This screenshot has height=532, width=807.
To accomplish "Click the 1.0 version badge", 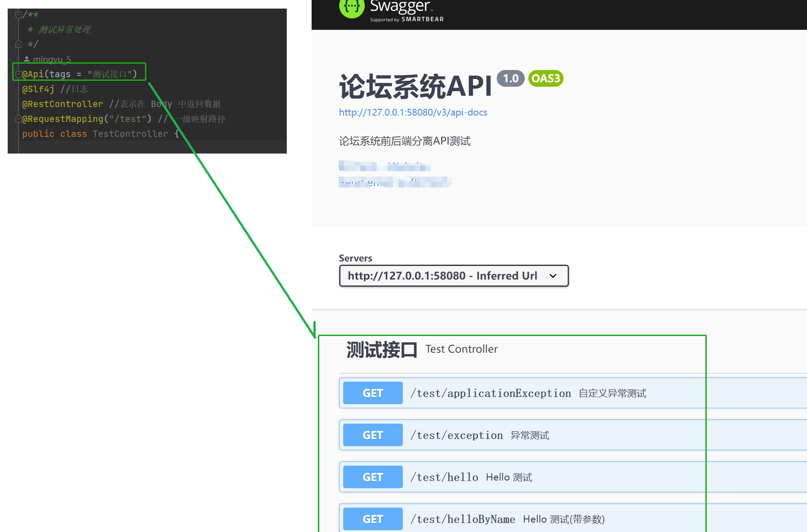I will coord(511,79).
